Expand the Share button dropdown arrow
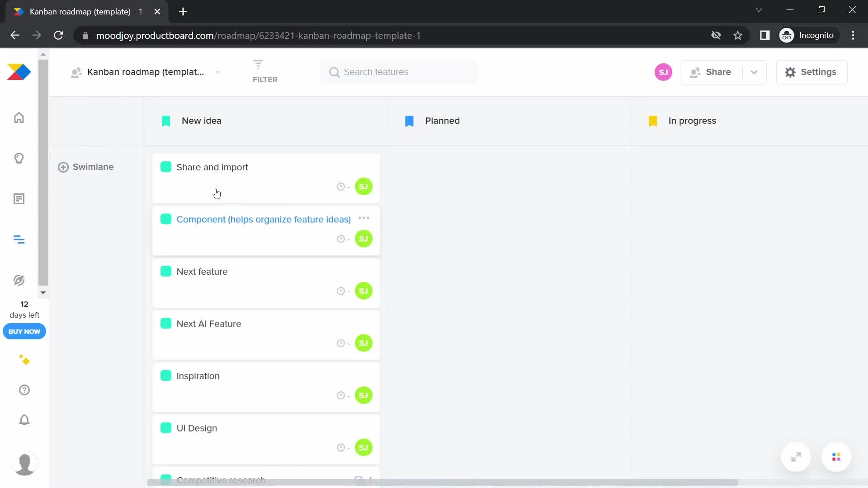The height and width of the screenshot is (488, 868). 754,71
